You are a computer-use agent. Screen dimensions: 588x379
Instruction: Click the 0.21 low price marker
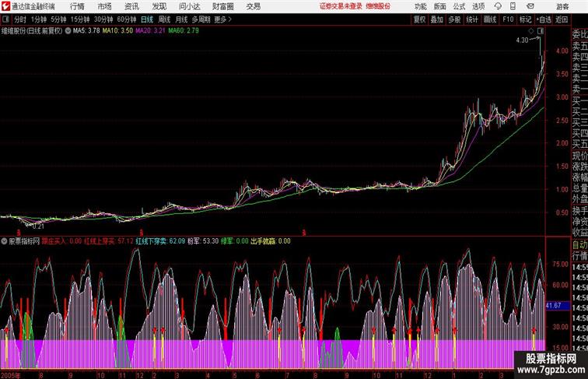pyautogui.click(x=38, y=226)
